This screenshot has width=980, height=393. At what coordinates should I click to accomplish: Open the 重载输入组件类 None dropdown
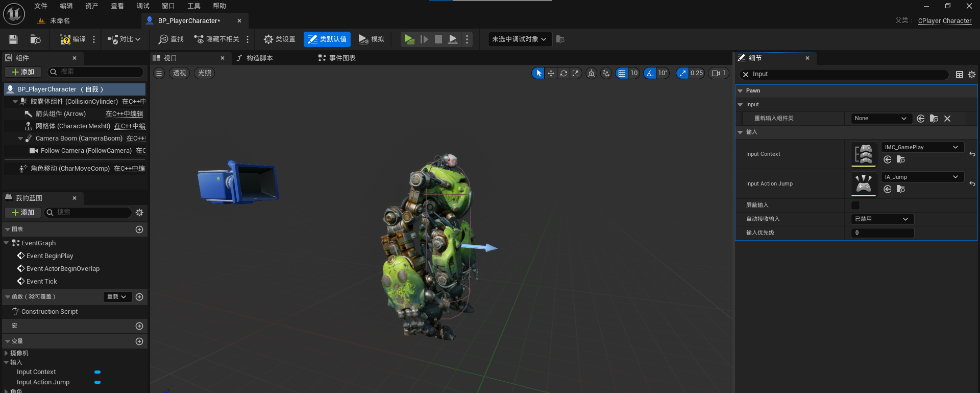pyautogui.click(x=881, y=119)
